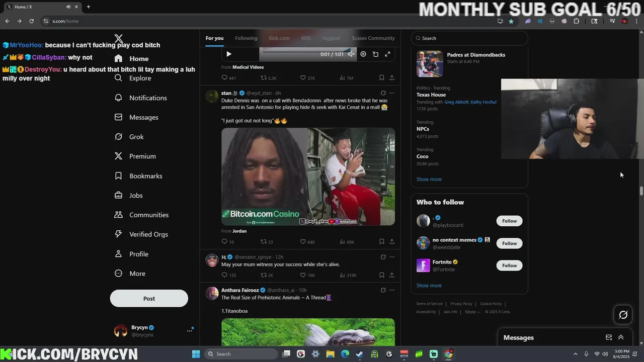Switch the video to picture-in-picture
Viewport: 644px width, 362px height.
[x=375, y=54]
